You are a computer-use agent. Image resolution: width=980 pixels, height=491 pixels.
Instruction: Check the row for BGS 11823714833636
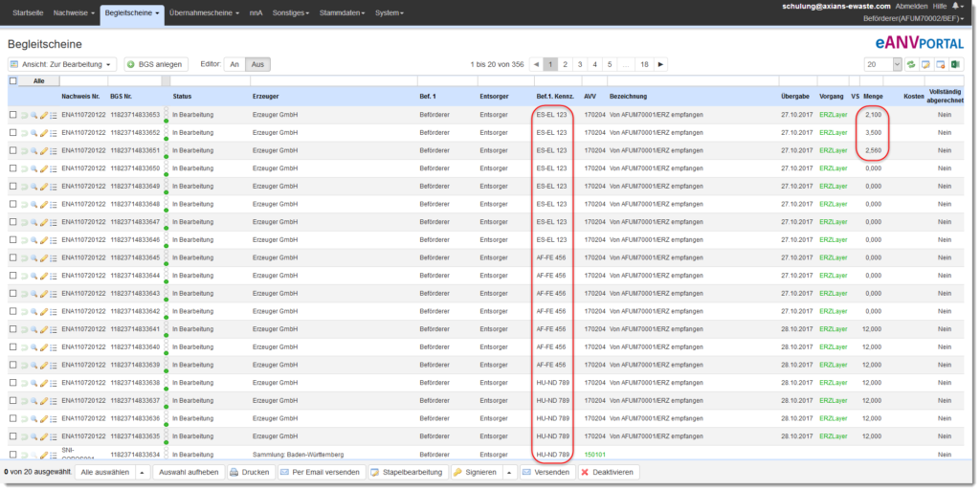13,418
